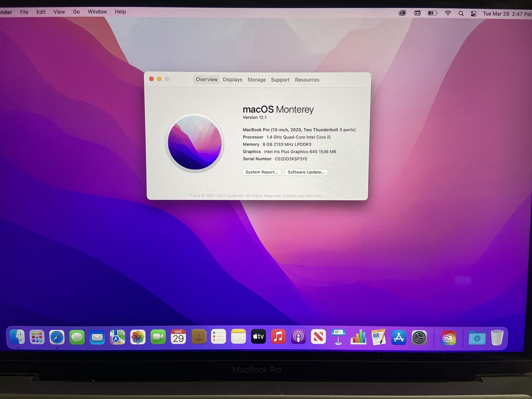Open Control Center in menu bar
Screen dimensions: 532x399
pos(474,14)
